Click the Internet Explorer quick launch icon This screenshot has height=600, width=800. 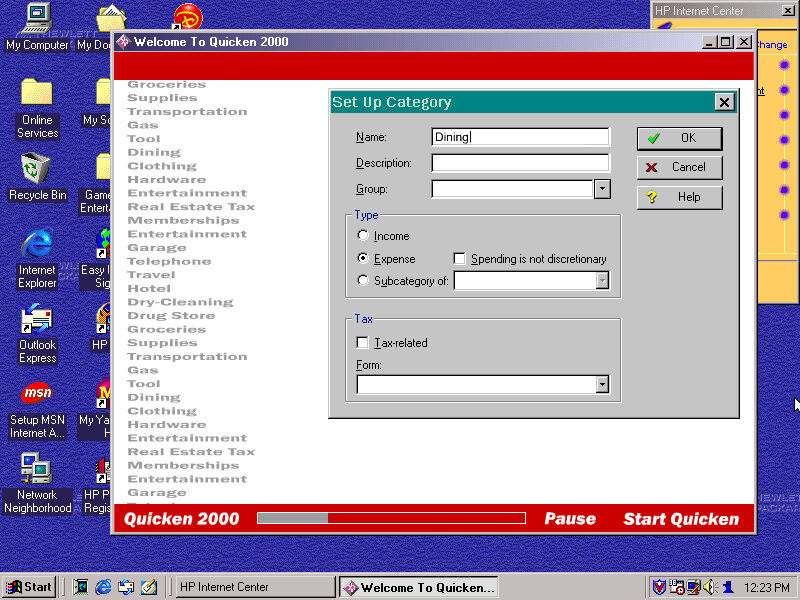[x=103, y=587]
